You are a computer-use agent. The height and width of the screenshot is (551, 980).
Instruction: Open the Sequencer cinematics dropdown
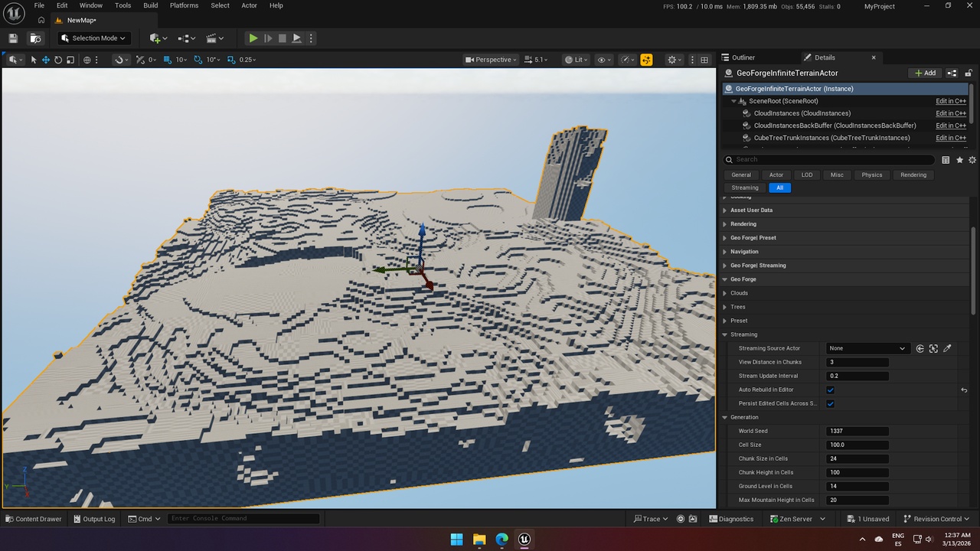tap(215, 38)
